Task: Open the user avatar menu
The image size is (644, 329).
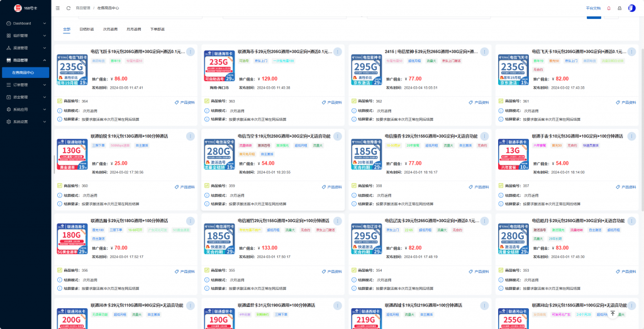Action: (631, 8)
